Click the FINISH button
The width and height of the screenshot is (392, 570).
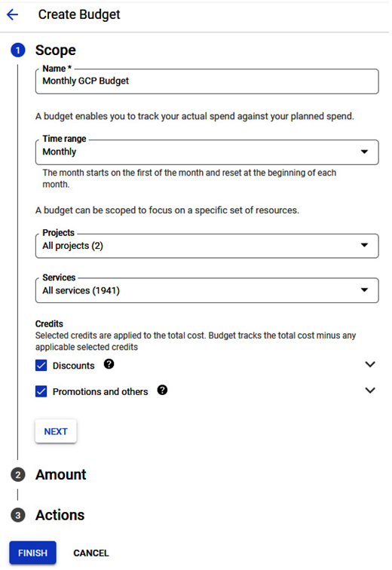(x=32, y=553)
